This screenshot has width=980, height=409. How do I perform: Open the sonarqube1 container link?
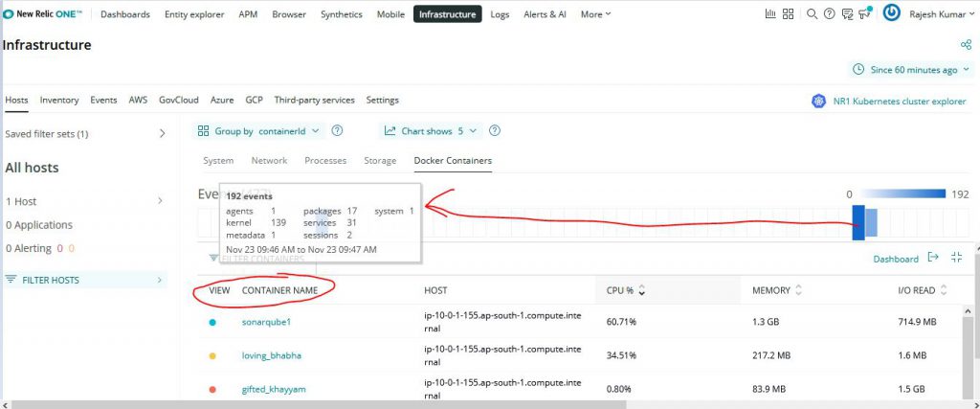(266, 322)
